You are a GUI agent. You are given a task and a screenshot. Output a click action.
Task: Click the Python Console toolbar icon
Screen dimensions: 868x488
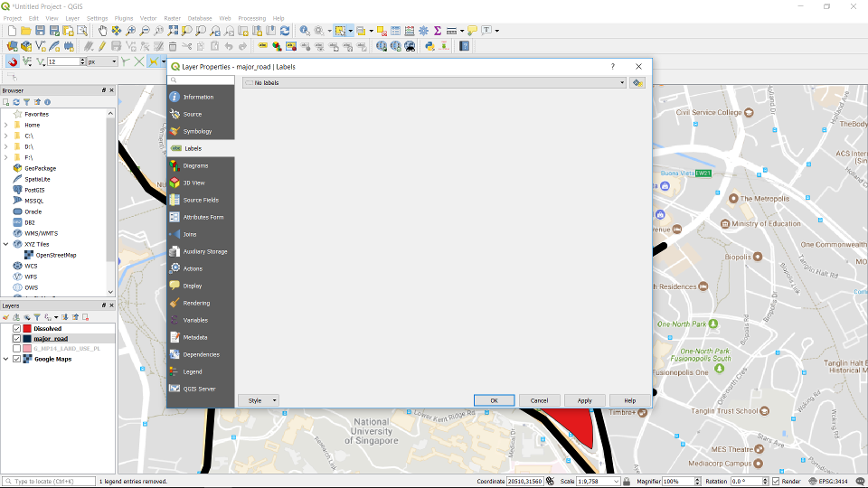coord(429,46)
